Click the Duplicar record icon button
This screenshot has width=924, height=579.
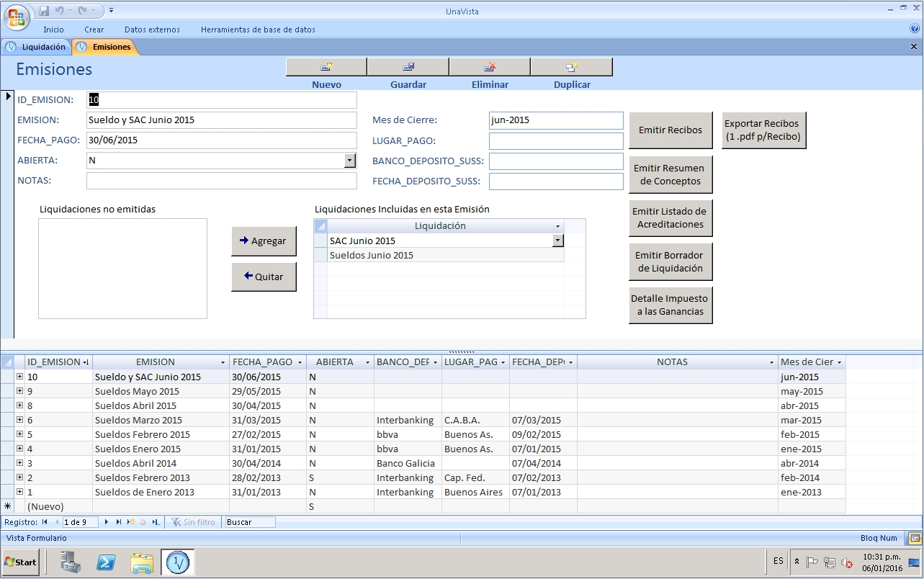(572, 67)
